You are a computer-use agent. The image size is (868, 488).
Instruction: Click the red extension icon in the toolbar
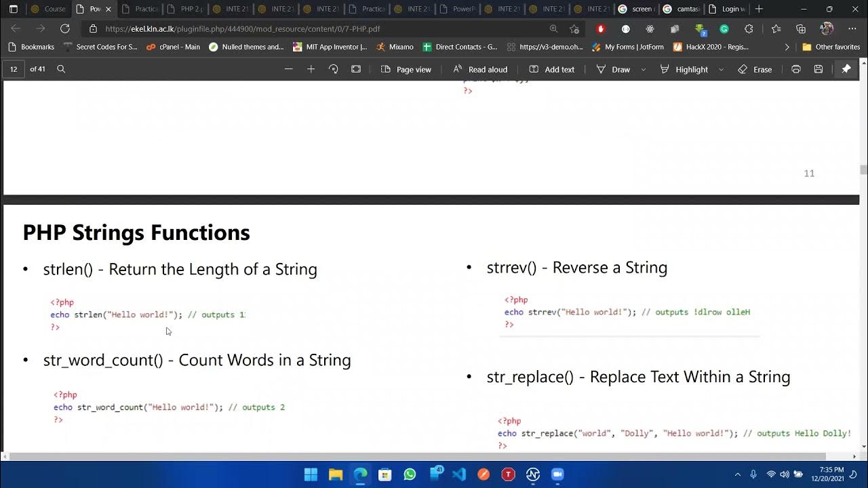coord(600,28)
